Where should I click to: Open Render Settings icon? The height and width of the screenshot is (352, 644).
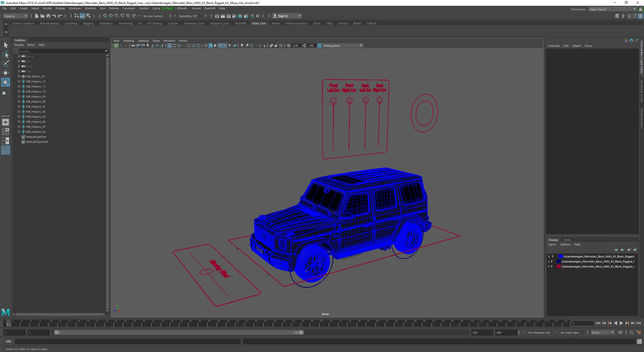pyautogui.click(x=234, y=16)
